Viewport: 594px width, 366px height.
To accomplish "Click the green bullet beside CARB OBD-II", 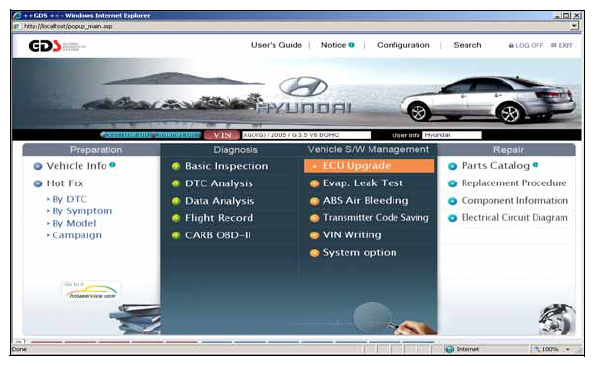I will click(x=176, y=235).
